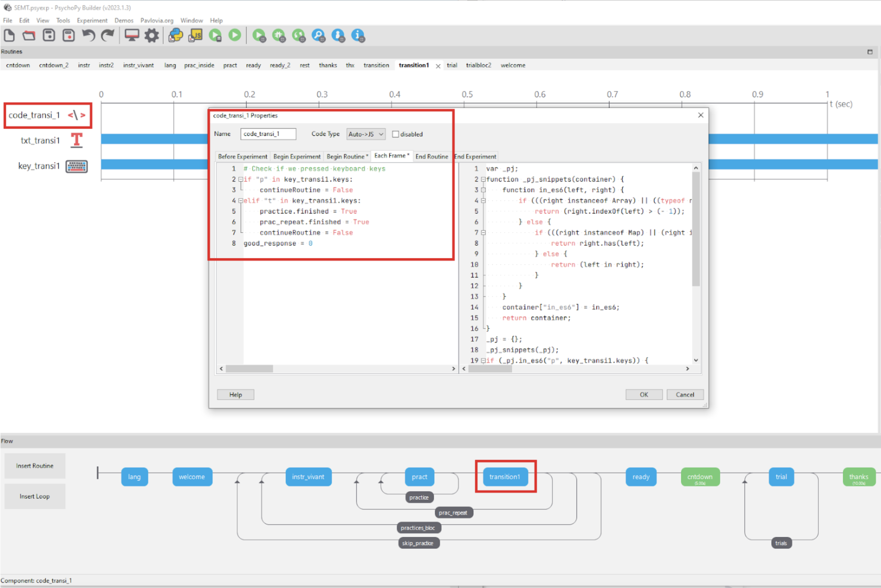Image resolution: width=881 pixels, height=588 pixels.
Task: Click Insert Loop in Flow
Action: (x=34, y=496)
